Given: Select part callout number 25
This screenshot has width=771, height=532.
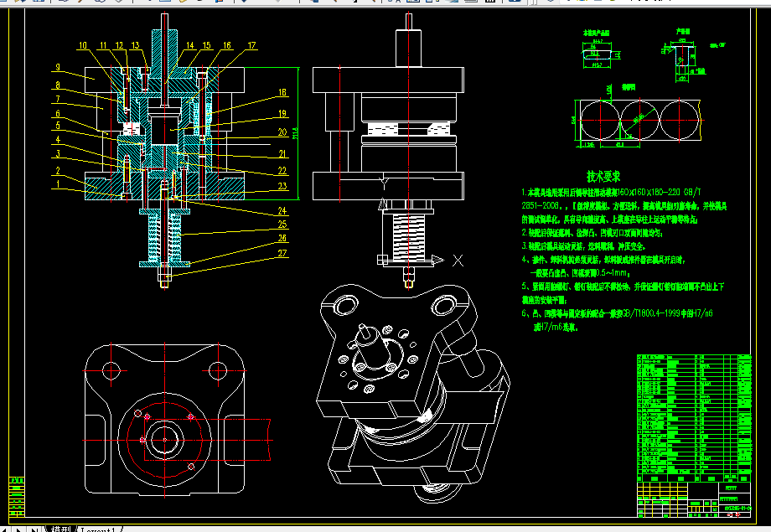Looking at the screenshot, I should (282, 225).
